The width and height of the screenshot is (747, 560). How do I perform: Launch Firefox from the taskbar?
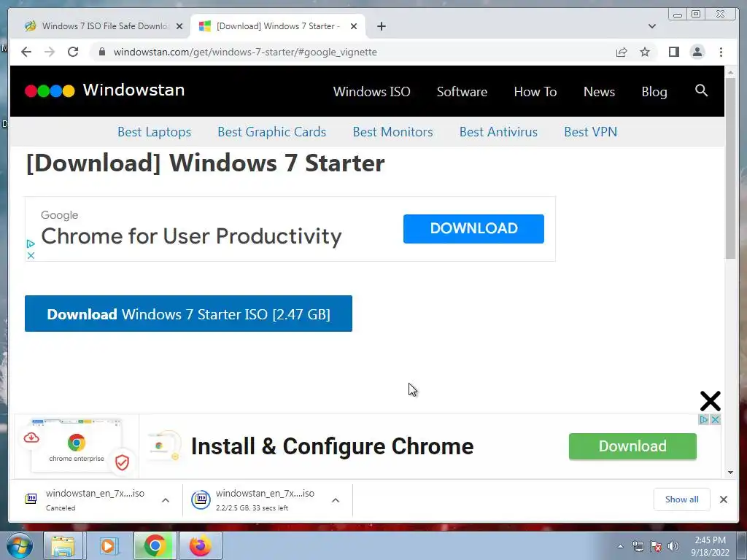(200, 545)
